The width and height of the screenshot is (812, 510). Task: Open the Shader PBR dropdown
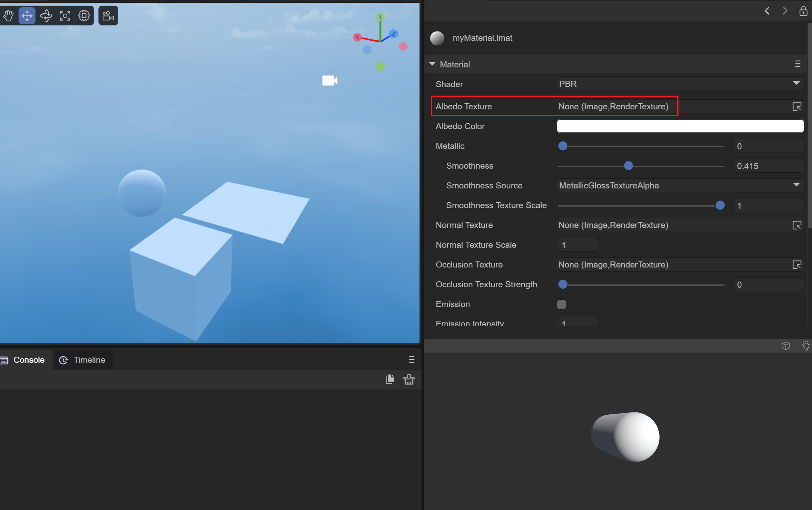point(680,84)
